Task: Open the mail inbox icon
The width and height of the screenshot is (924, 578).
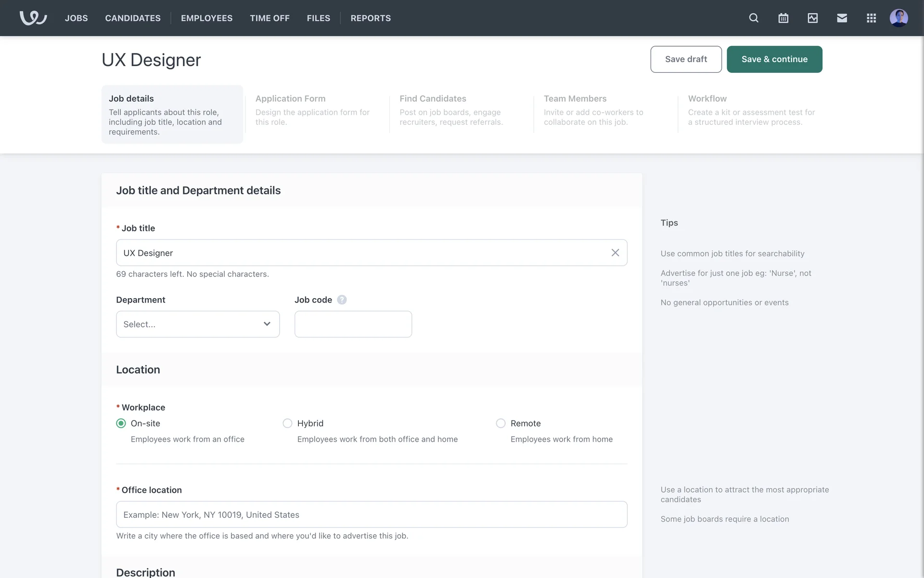Action: [x=842, y=18]
